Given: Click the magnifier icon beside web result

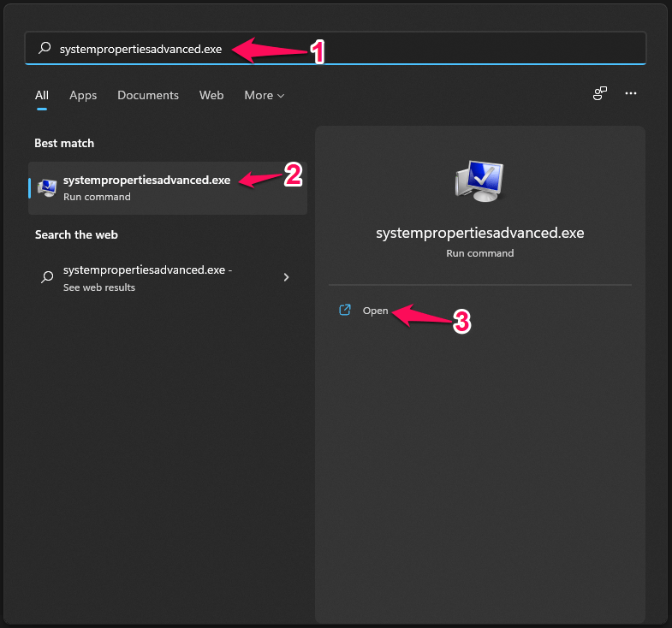Looking at the screenshot, I should [x=48, y=277].
